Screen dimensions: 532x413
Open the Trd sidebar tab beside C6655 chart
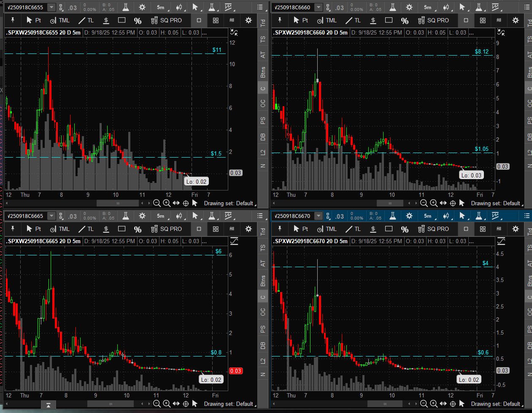point(263,23)
